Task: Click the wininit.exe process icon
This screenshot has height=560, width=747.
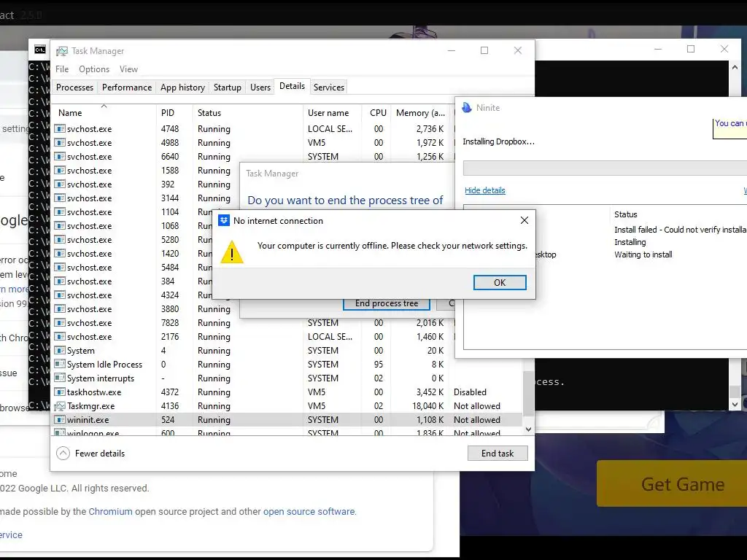Action: coord(60,419)
